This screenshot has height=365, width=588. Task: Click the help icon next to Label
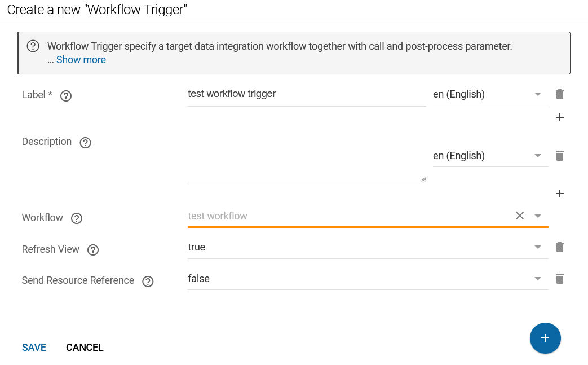[x=66, y=95]
